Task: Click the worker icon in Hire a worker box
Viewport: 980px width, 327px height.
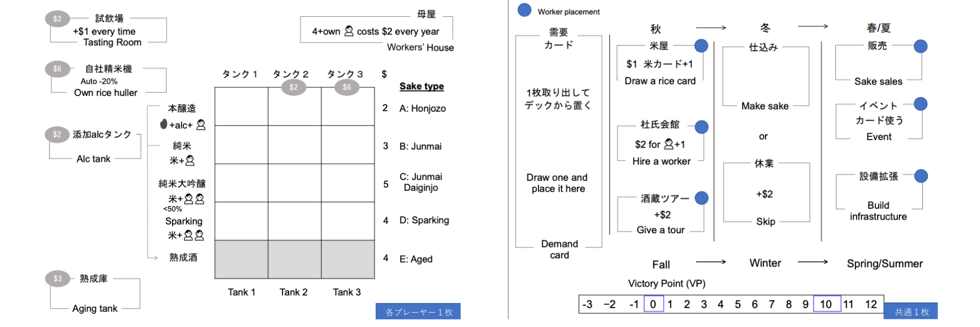Action: (669, 144)
